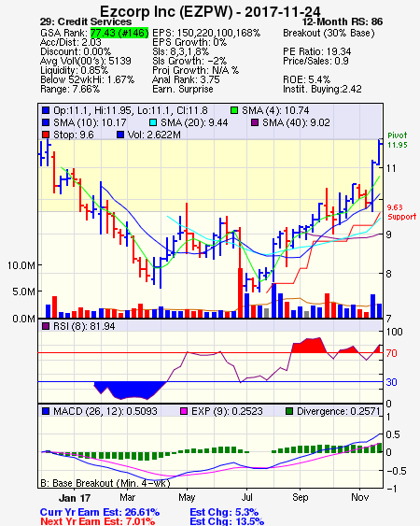The image size is (420, 526).
Task: Click the blue SMA (10) legend square
Action: (x=46, y=122)
